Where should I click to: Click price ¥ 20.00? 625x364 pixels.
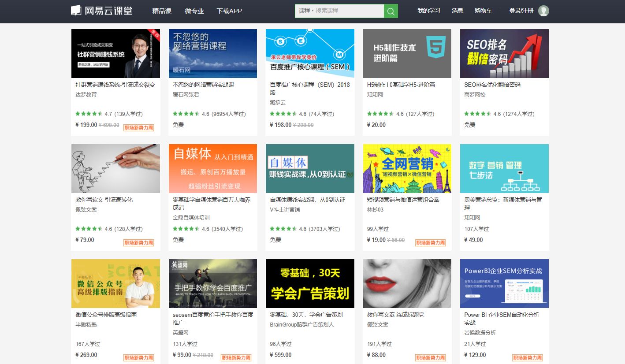click(x=376, y=125)
